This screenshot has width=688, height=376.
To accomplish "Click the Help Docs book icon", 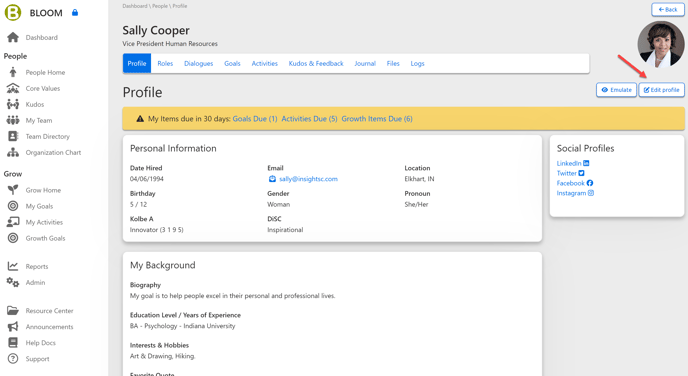I will tap(13, 343).
